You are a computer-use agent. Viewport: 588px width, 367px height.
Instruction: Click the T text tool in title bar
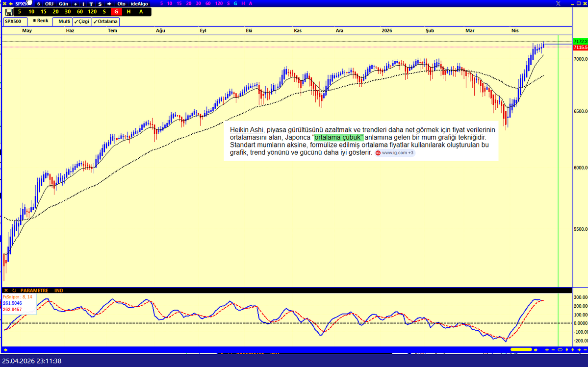click(x=91, y=4)
